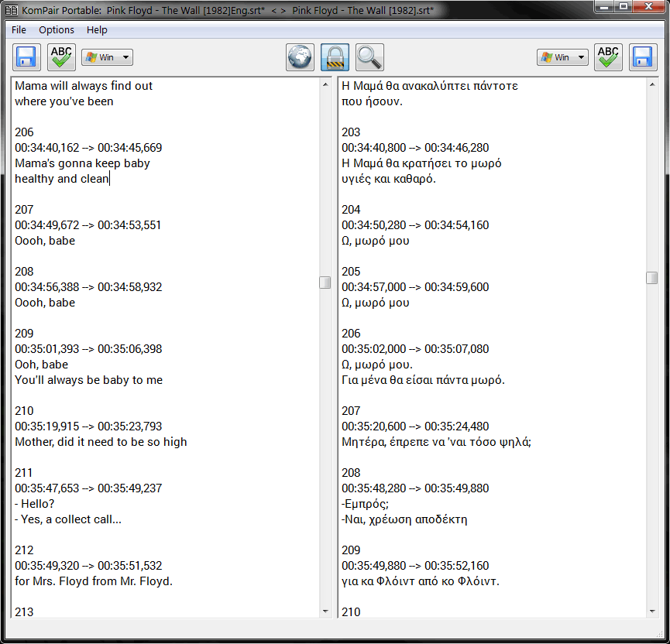Click the line "-Εμπρός;" in right pane
670x644 pixels.
[x=366, y=504]
